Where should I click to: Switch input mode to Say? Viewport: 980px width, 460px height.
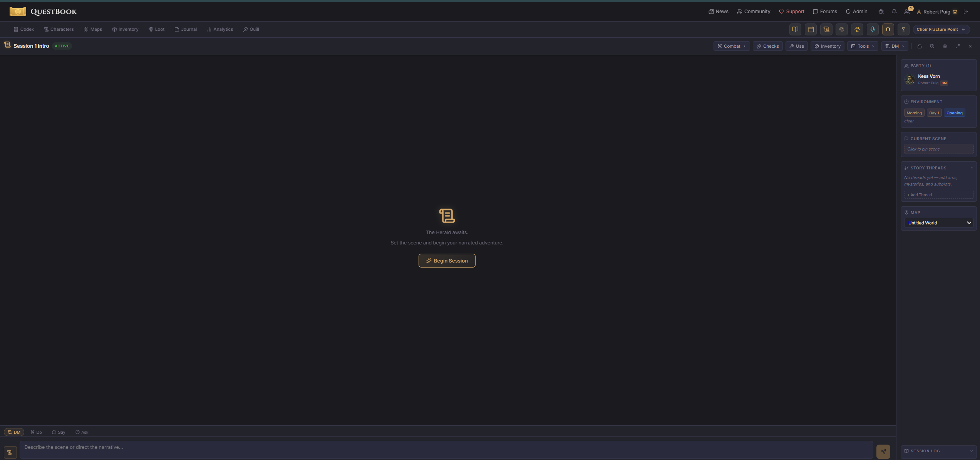pyautogui.click(x=59, y=432)
